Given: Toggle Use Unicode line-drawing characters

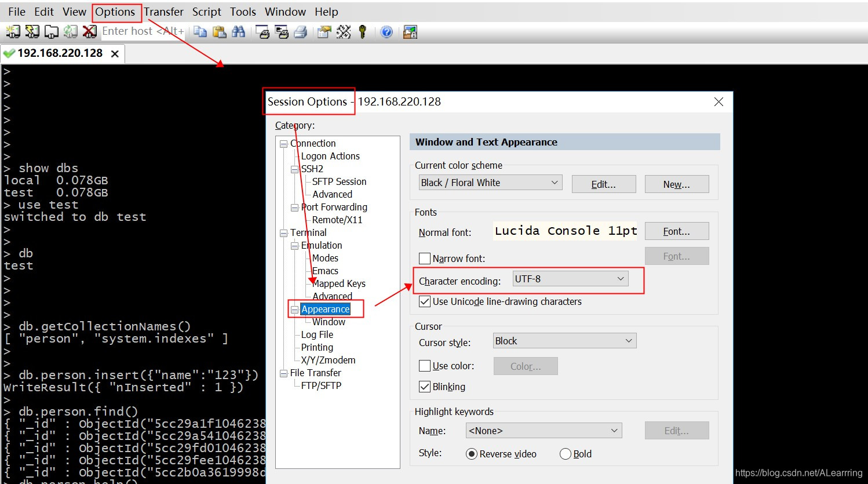Looking at the screenshot, I should tap(425, 301).
